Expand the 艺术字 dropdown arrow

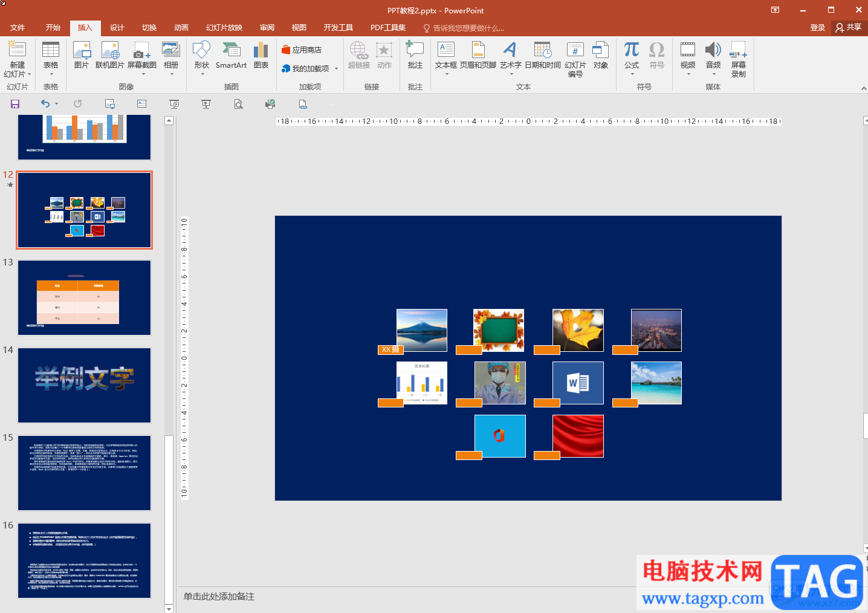pos(511,74)
